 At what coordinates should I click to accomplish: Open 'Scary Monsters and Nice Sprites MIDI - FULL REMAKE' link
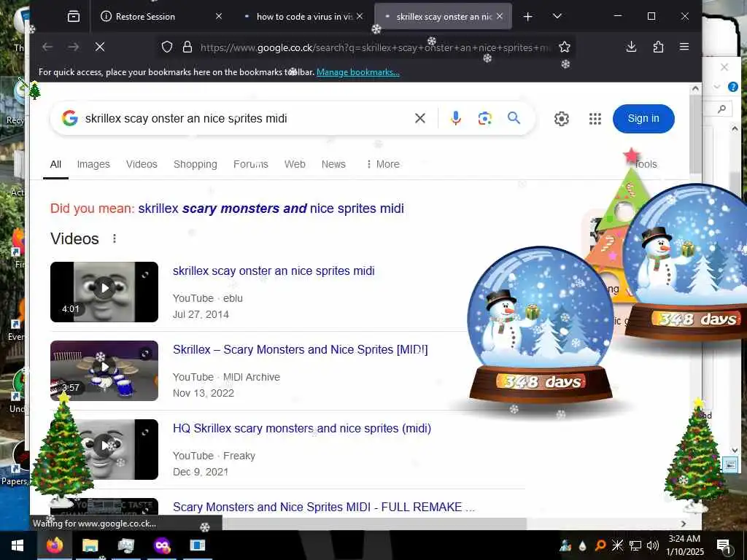point(324,507)
